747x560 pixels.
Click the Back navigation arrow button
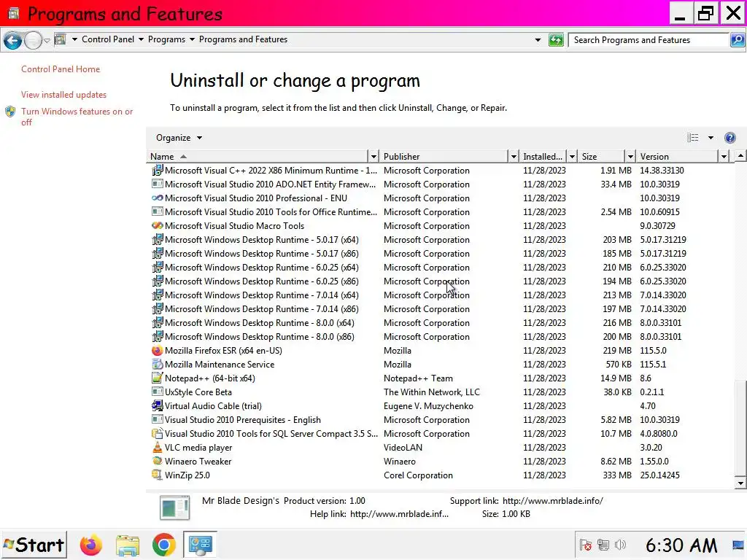click(13, 41)
